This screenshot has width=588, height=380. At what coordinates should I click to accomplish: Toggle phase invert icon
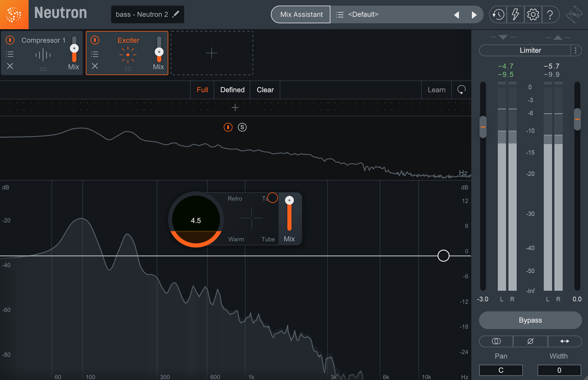(531, 341)
